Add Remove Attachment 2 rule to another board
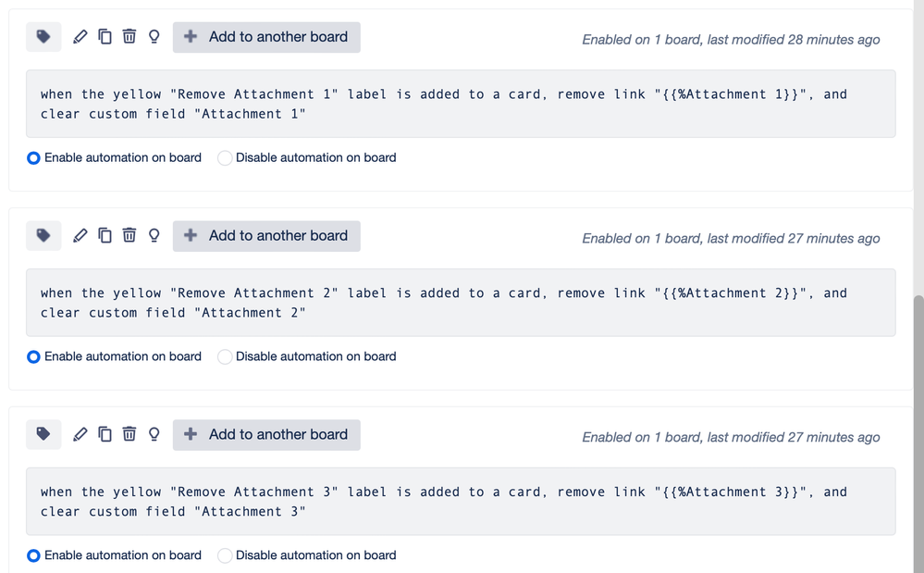This screenshot has height=573, width=924. 266,236
